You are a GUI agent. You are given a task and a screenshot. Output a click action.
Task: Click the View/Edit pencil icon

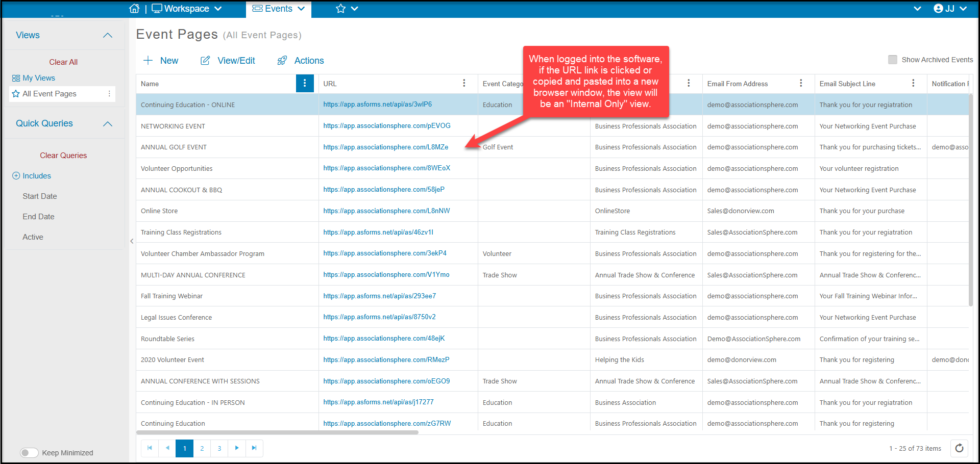[x=205, y=61]
